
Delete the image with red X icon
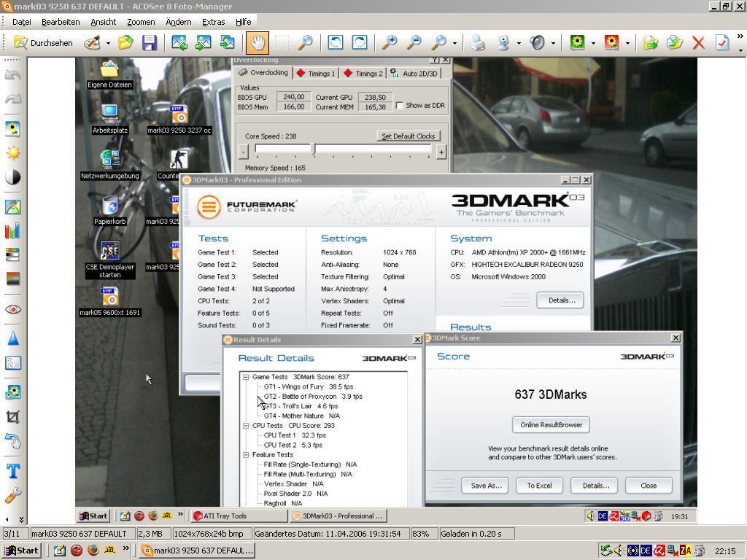click(x=699, y=43)
